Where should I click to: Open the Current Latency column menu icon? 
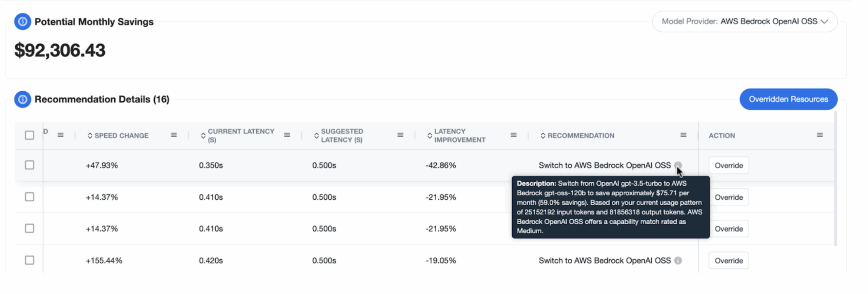tap(287, 135)
